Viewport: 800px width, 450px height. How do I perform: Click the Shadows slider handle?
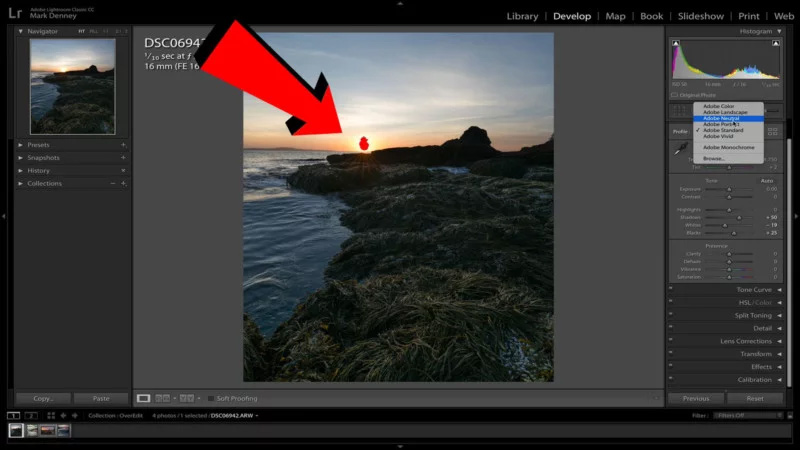click(x=739, y=217)
